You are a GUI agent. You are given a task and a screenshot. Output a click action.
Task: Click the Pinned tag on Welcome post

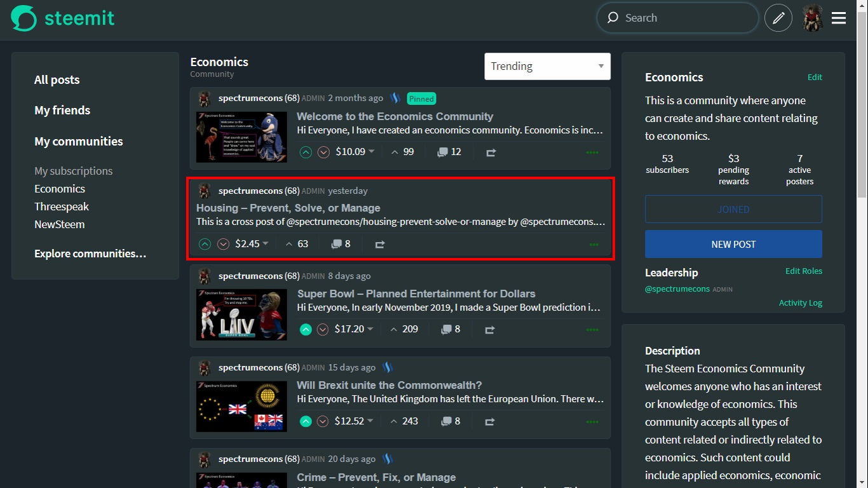[421, 98]
